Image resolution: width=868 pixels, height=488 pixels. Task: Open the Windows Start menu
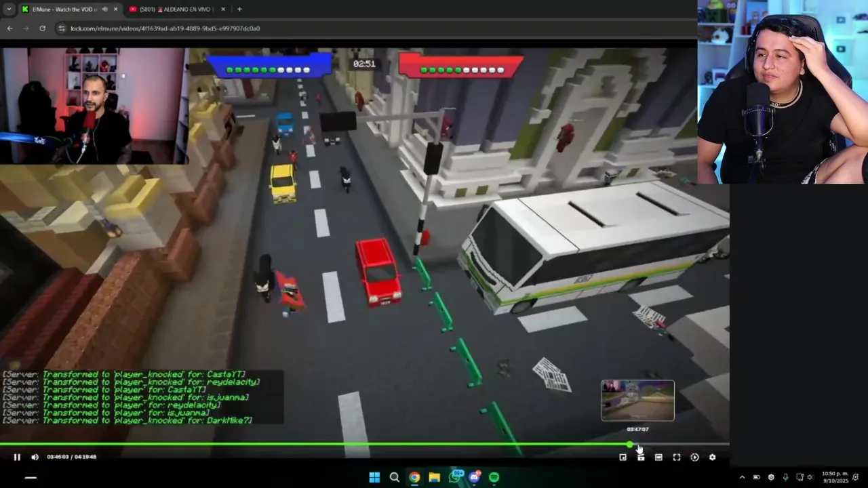pos(374,477)
